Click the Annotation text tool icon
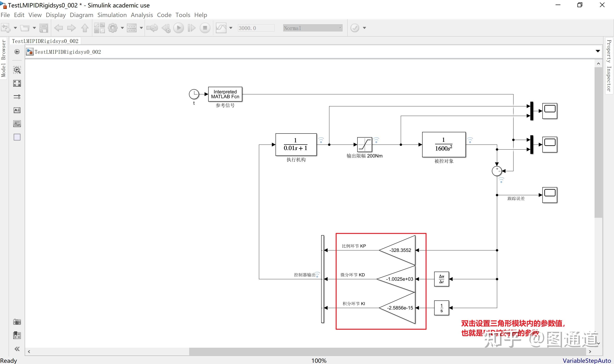 pyautogui.click(x=17, y=110)
